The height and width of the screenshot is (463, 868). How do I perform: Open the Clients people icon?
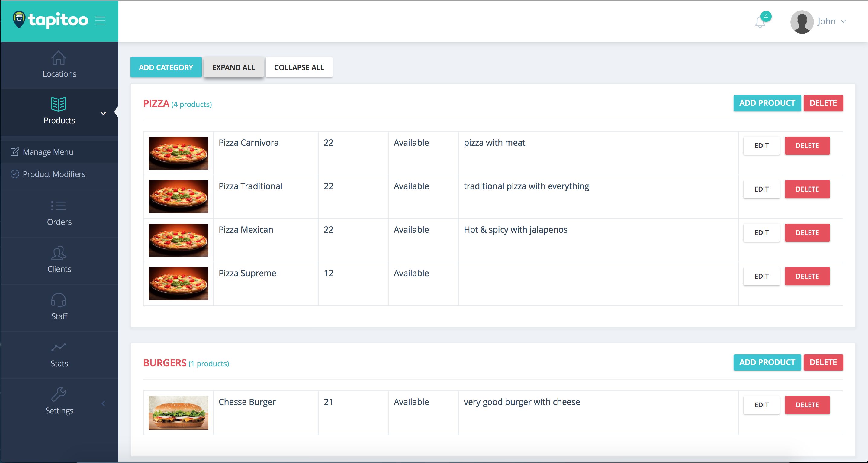59,253
